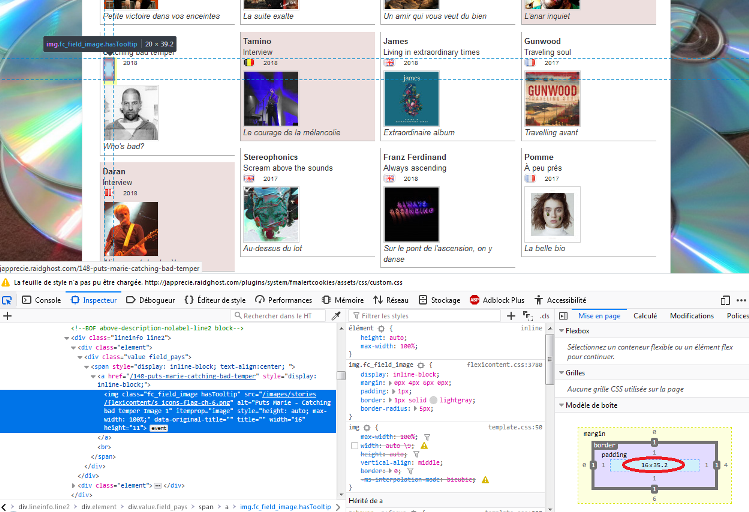This screenshot has width=749, height=512.
Task: Switch to Mise en page tab
Action: point(599,316)
